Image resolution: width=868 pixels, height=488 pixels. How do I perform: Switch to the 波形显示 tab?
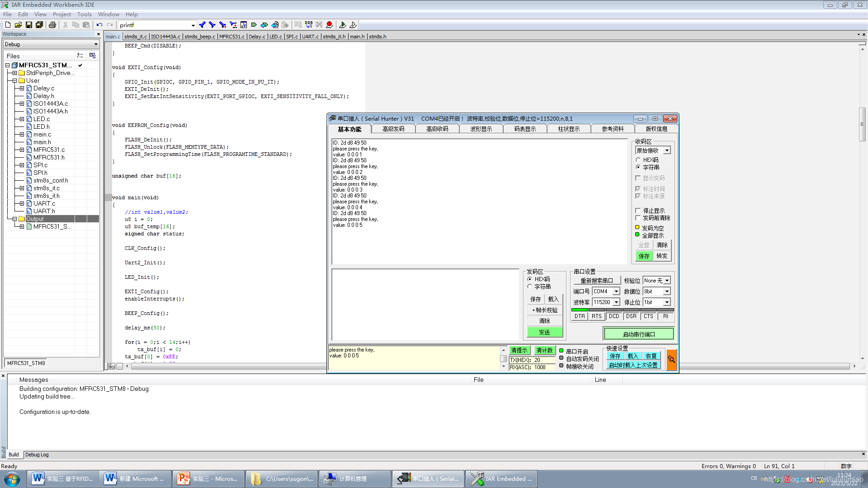481,129
